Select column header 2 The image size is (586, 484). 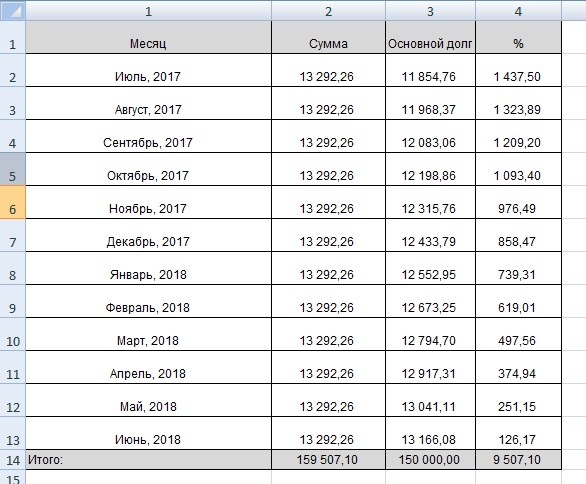[329, 11]
